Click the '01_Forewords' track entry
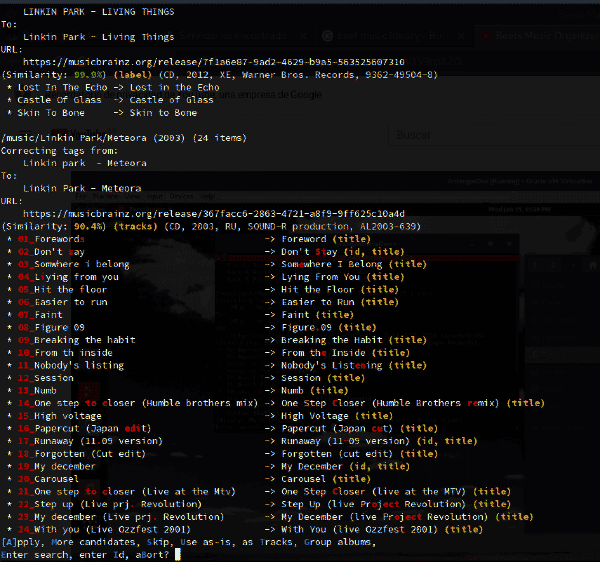 pyautogui.click(x=51, y=239)
